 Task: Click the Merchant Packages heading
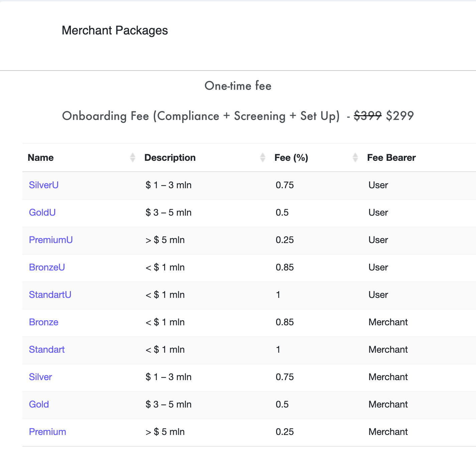coord(115,30)
